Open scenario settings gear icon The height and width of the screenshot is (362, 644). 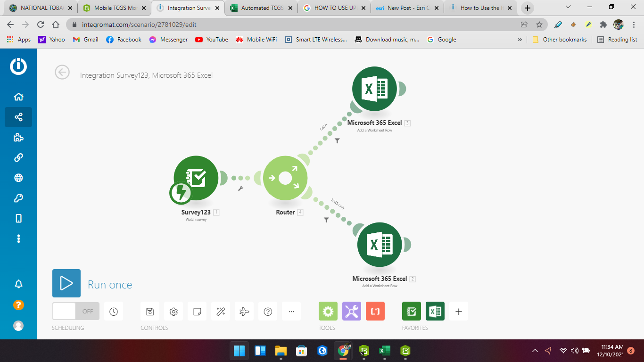tap(173, 312)
